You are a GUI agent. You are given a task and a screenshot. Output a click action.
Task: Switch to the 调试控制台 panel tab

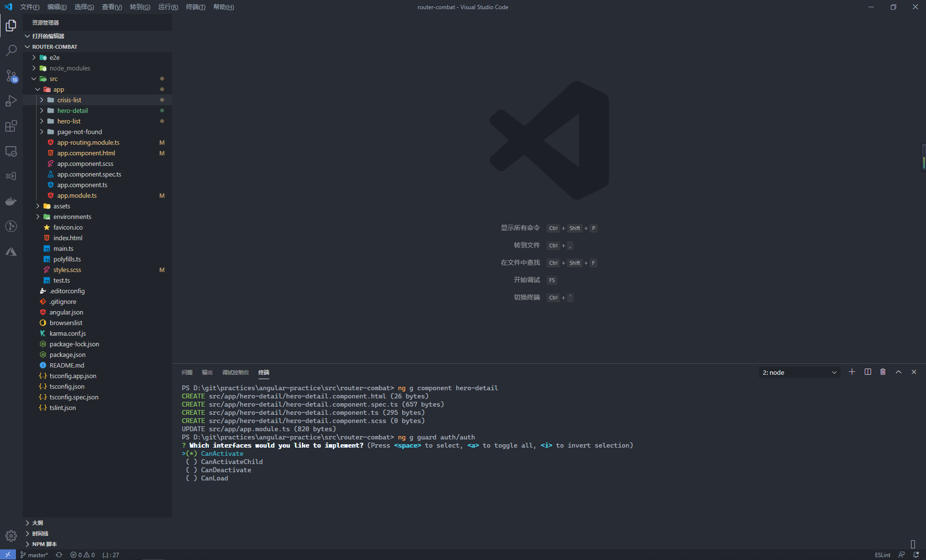tap(236, 372)
